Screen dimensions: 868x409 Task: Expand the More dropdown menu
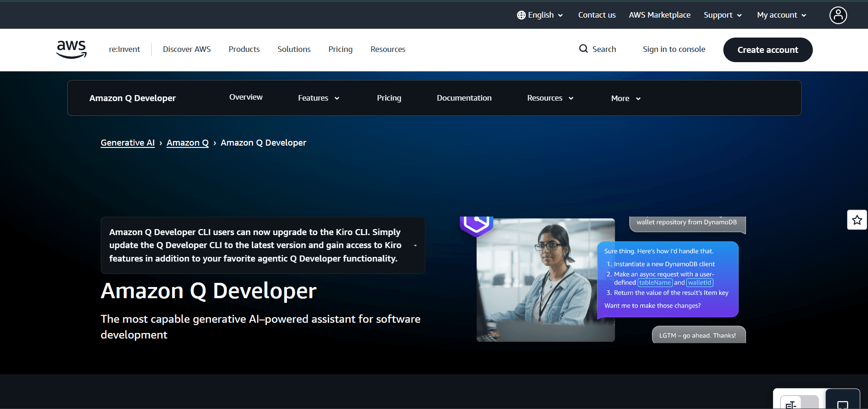(x=626, y=98)
